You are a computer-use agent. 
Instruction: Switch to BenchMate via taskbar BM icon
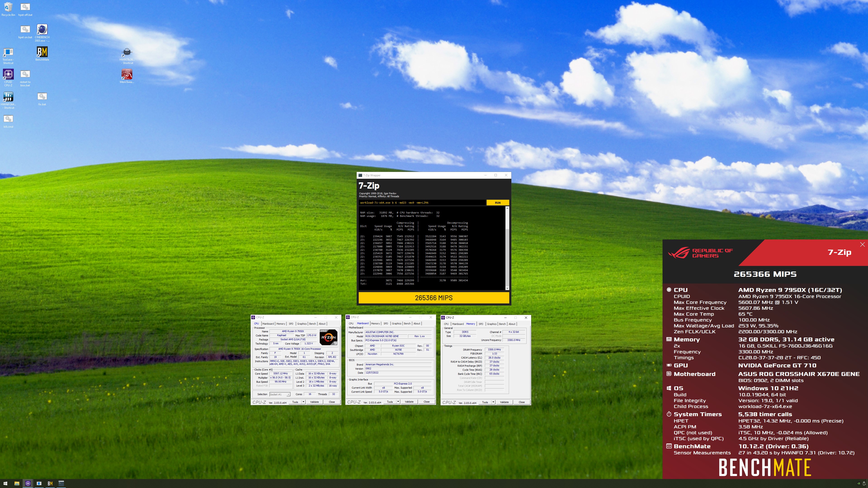coord(50,484)
